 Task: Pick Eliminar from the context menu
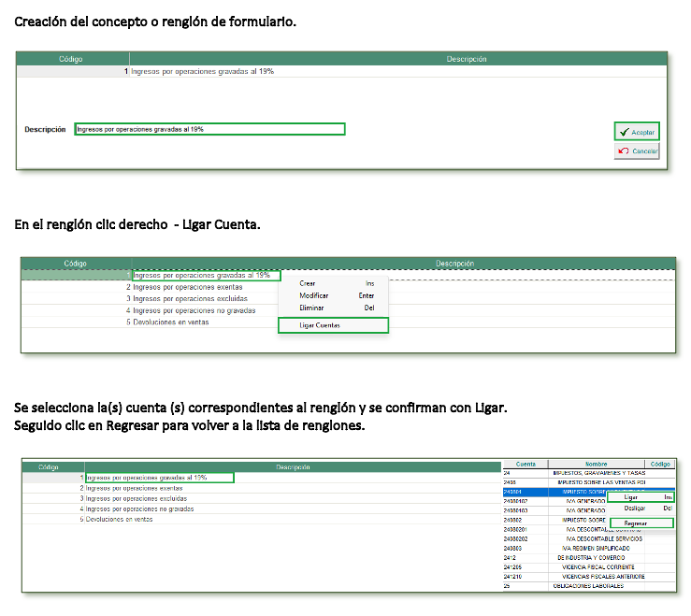point(311,308)
